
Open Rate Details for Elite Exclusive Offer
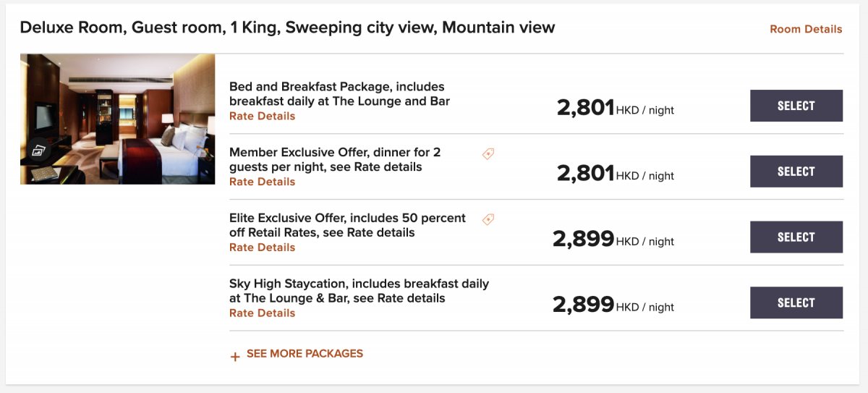click(x=262, y=248)
